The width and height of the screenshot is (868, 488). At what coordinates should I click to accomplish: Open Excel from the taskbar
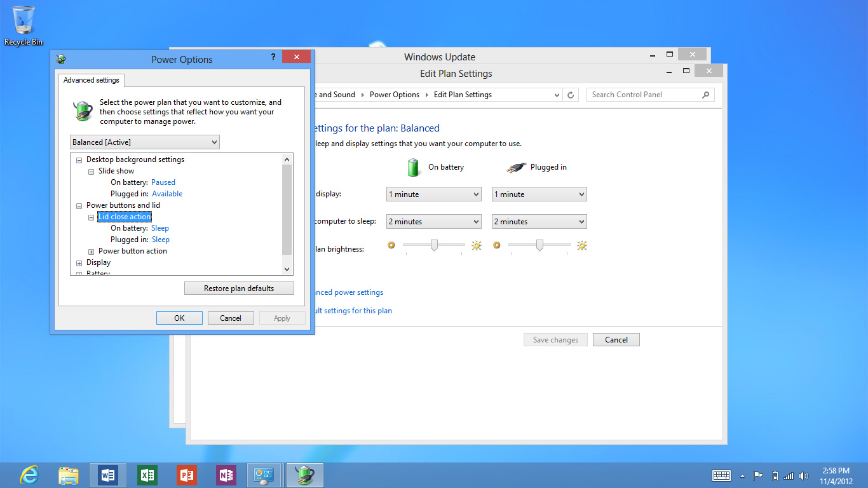coord(147,475)
